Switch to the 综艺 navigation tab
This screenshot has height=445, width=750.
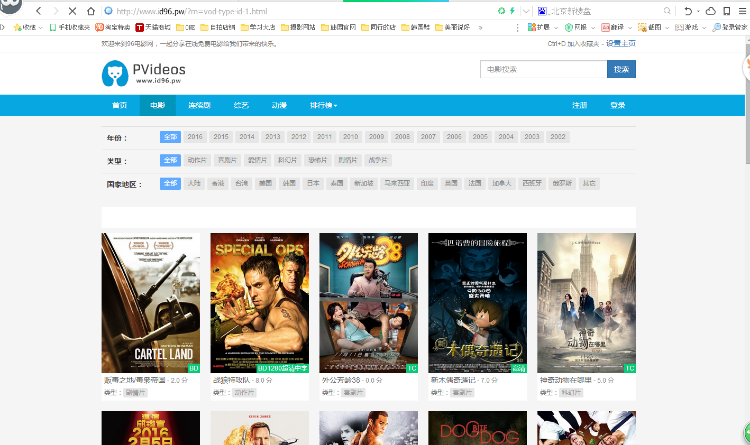tap(241, 105)
